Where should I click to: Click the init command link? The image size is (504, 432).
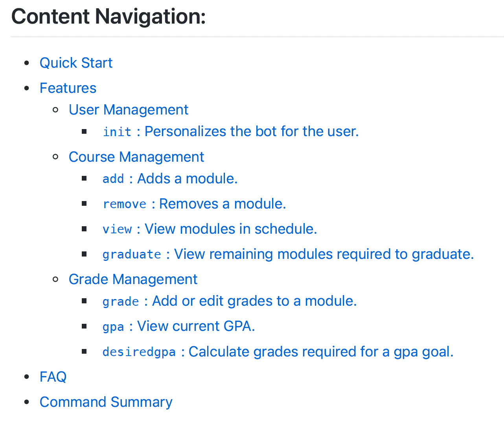[117, 132]
